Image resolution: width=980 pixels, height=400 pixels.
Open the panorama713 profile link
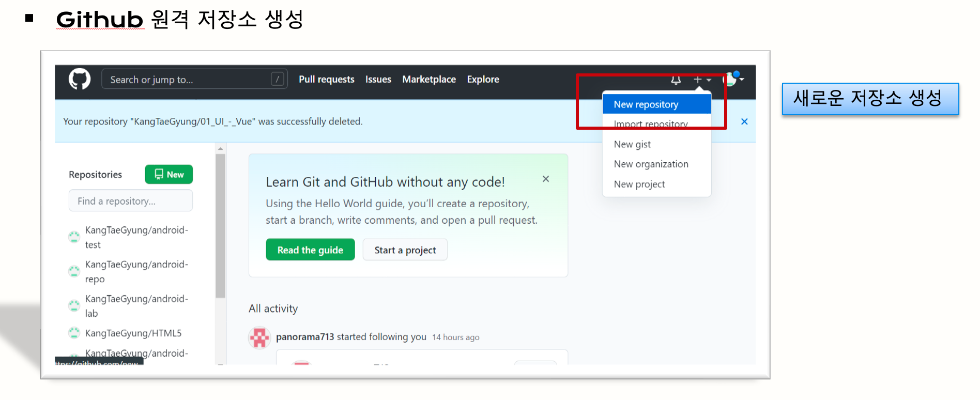pyautogui.click(x=305, y=337)
